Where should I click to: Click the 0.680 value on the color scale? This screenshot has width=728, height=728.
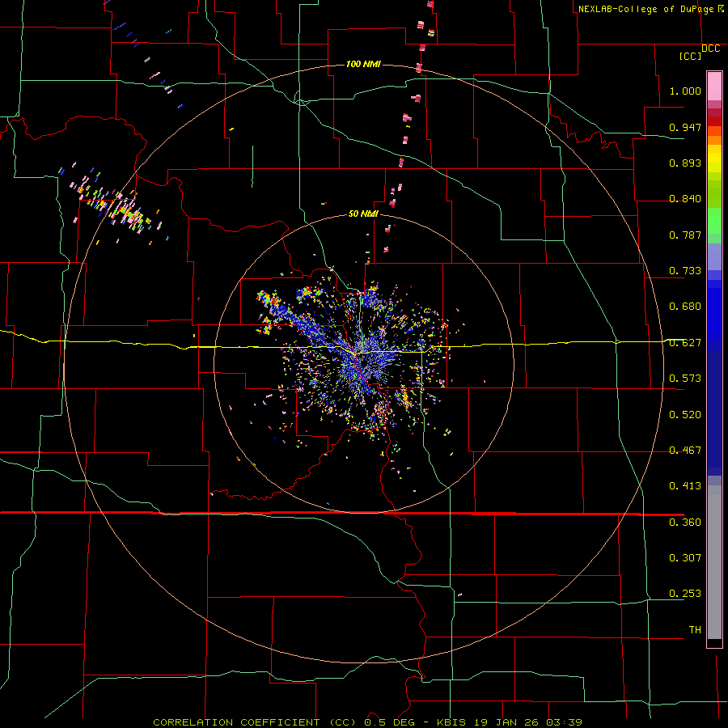685,307
